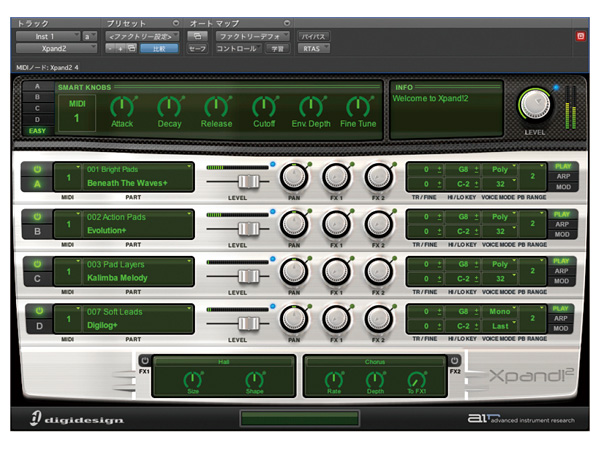This screenshot has width=600, height=450.
Task: Click the PB Range value for part B
Action: (532, 223)
